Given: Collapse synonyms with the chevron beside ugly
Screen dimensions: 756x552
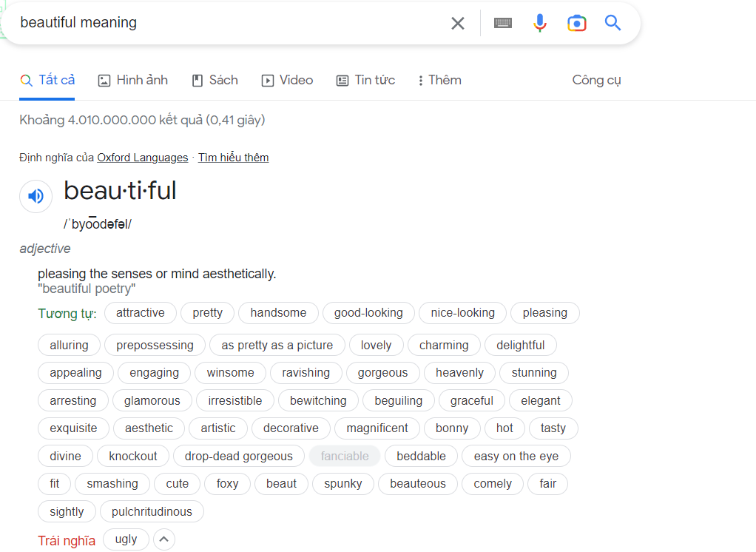Looking at the screenshot, I should pyautogui.click(x=164, y=539).
